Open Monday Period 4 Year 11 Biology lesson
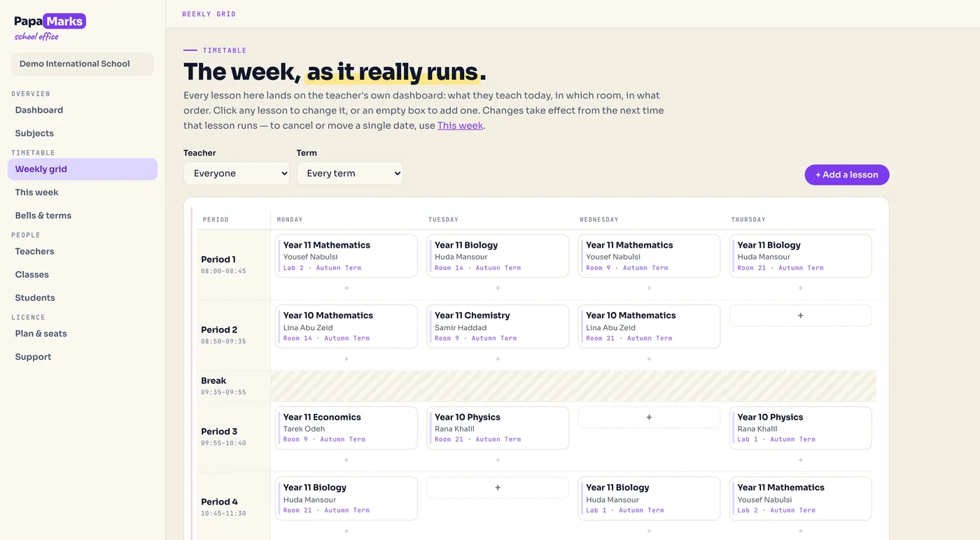The width and height of the screenshot is (980, 540). click(x=346, y=499)
